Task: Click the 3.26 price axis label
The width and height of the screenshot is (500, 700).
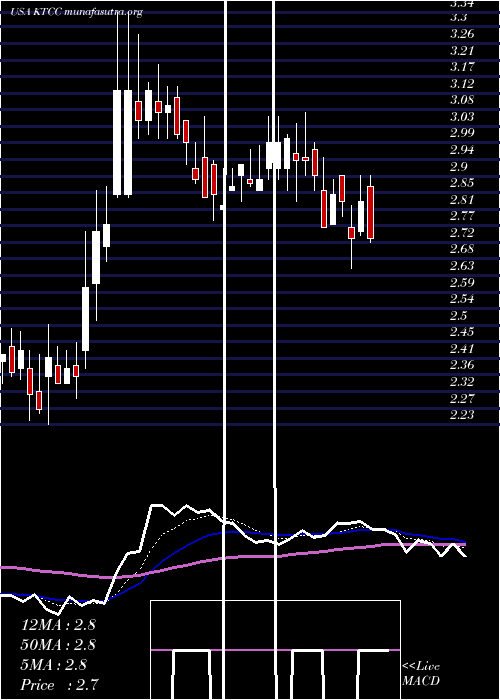Action: (462, 34)
